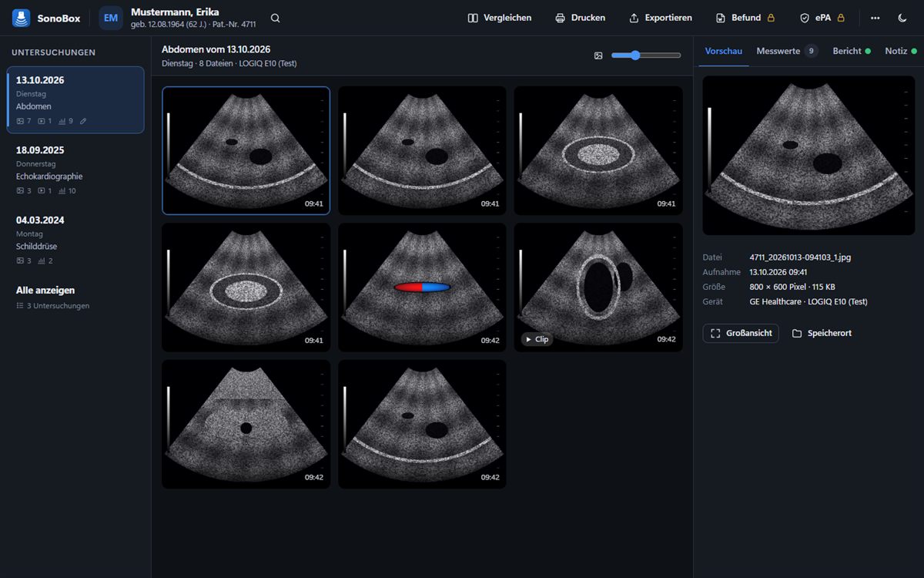Switch to the Bericht tab
The image size is (924, 578).
(852, 51)
